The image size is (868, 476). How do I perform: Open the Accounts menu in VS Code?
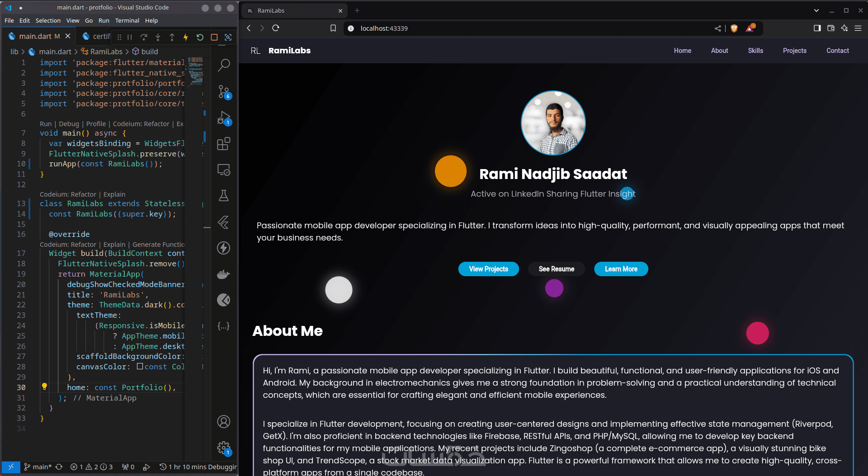tap(224, 422)
